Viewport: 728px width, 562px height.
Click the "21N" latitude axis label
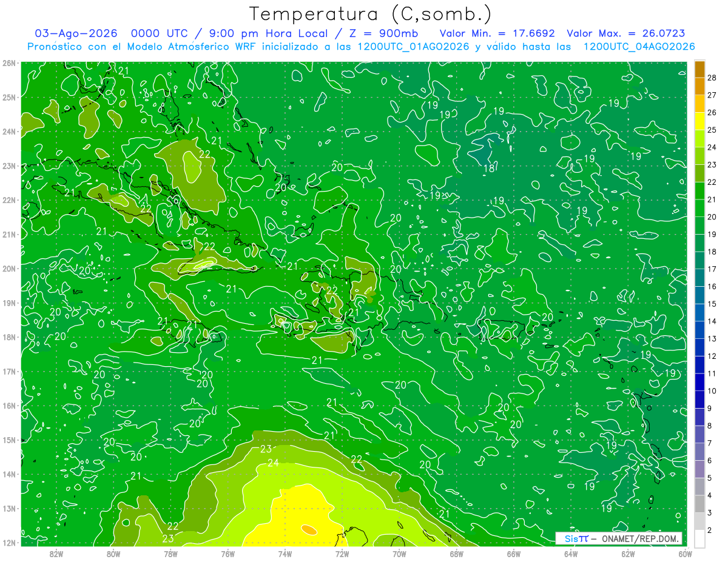[x=9, y=234]
